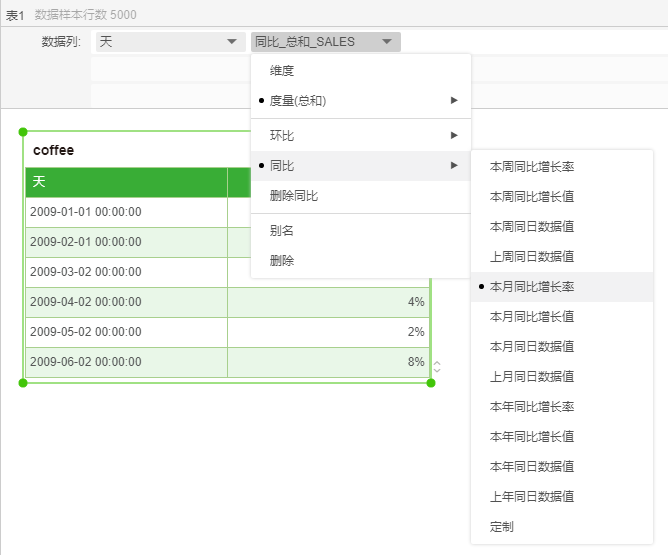Click the coffee table title
The height and width of the screenshot is (555, 668).
pyautogui.click(x=54, y=150)
